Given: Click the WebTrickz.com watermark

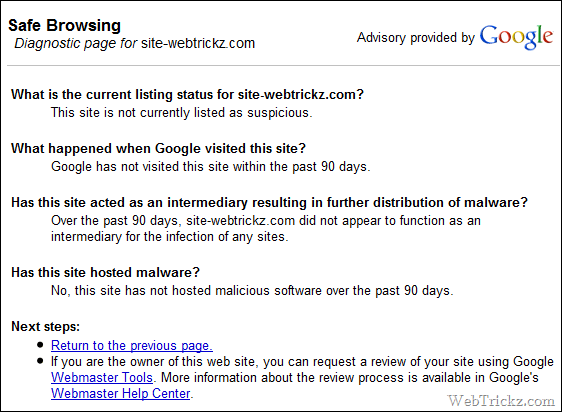Looking at the screenshot, I should click(x=501, y=401).
